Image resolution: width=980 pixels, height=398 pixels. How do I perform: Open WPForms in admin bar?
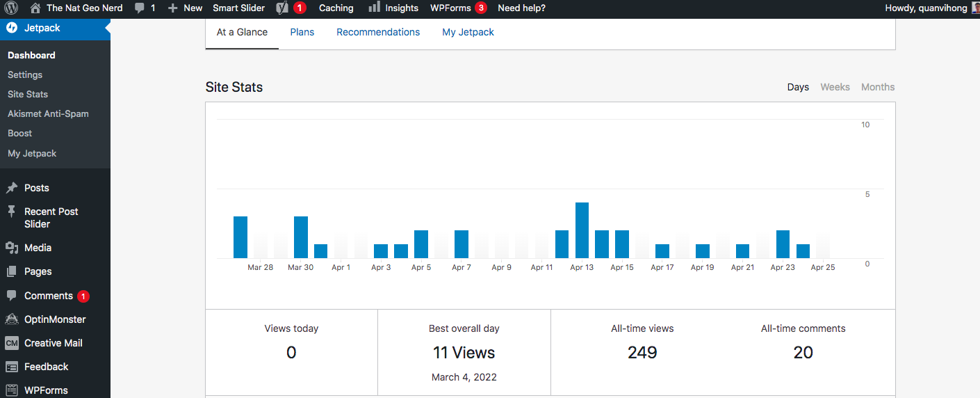450,8
